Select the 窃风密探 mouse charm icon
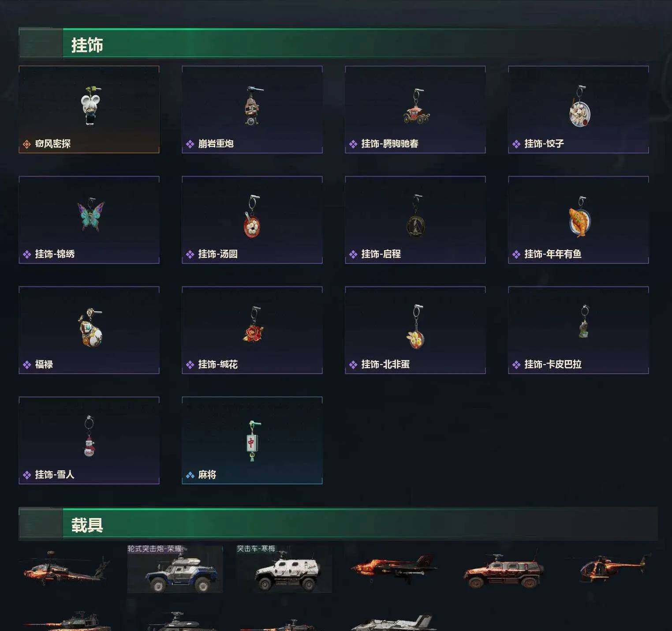 (91, 106)
